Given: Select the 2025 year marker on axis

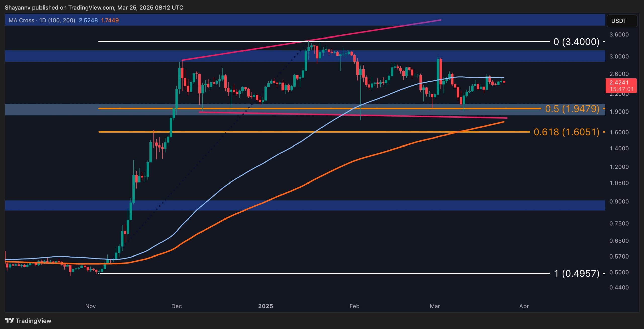Looking at the screenshot, I should pyautogui.click(x=266, y=306).
